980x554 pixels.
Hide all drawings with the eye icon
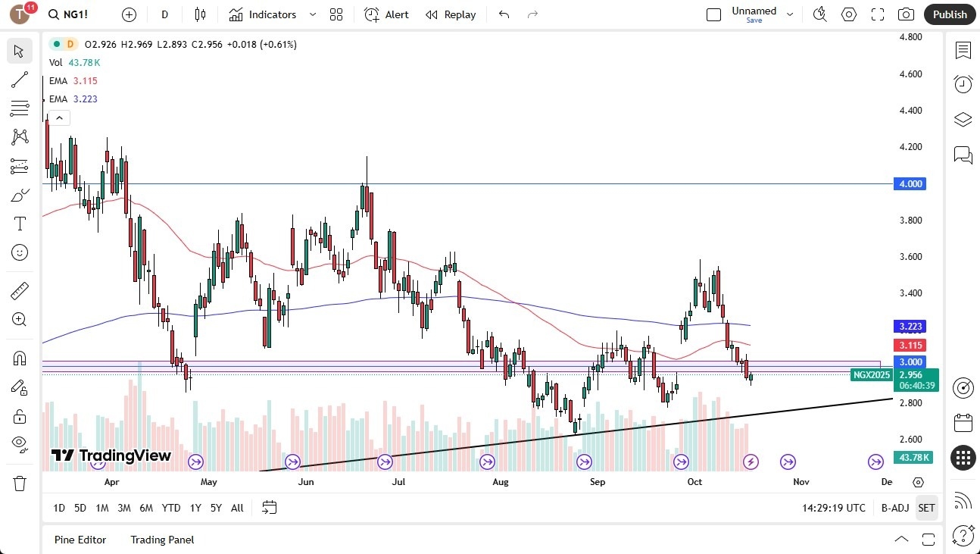coord(19,443)
